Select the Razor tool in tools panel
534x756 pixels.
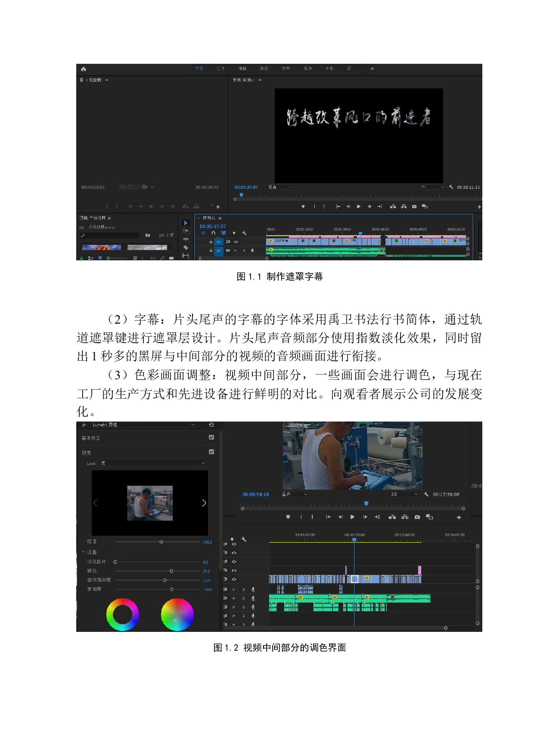pos(186,247)
